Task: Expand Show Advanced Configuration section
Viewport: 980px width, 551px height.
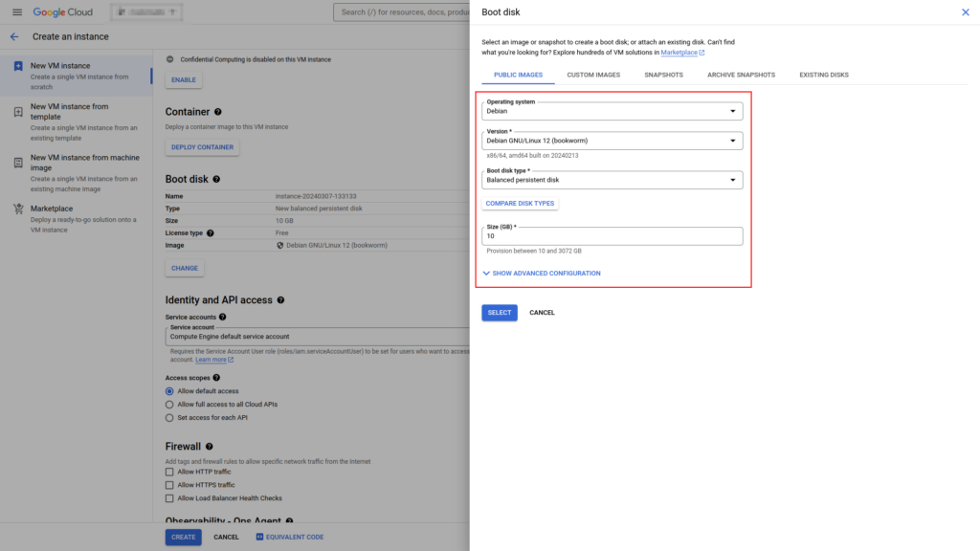Action: [542, 274]
